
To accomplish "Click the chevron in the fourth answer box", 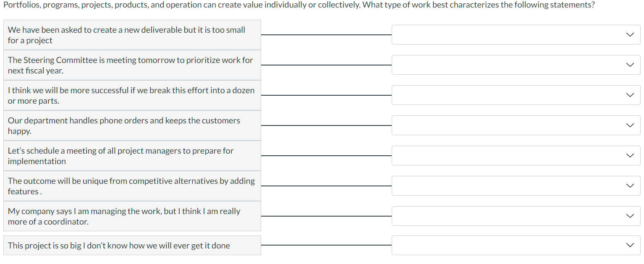I will coord(629,125).
